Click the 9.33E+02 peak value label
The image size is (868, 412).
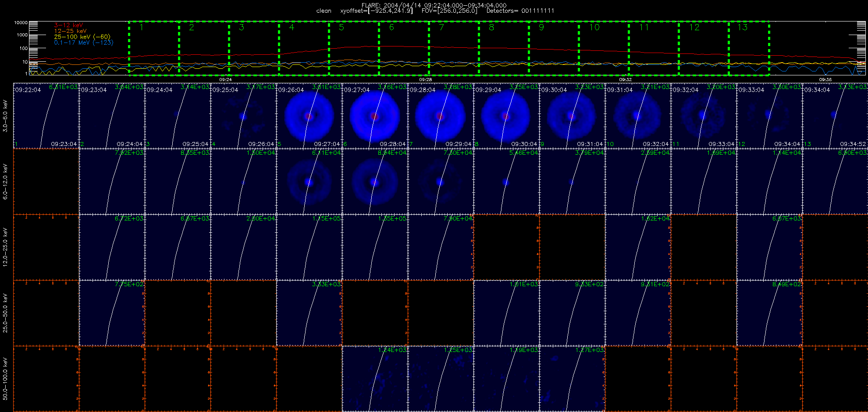pyautogui.click(x=589, y=284)
